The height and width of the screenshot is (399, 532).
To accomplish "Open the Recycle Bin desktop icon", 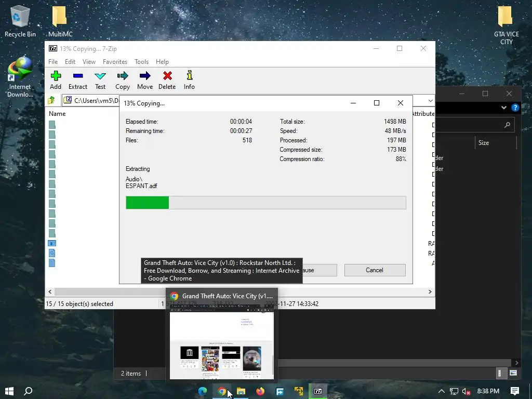I will 20,21.
